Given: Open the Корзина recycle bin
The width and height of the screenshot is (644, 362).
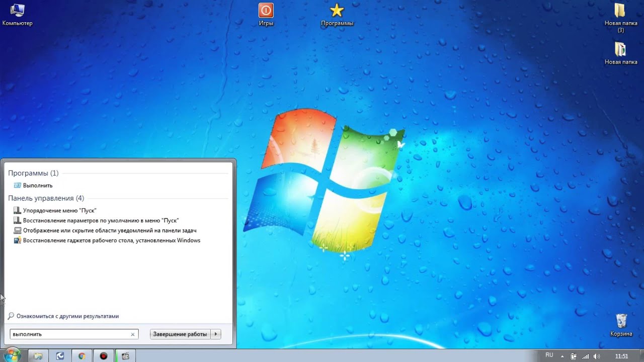Looking at the screenshot, I should pyautogui.click(x=621, y=325).
